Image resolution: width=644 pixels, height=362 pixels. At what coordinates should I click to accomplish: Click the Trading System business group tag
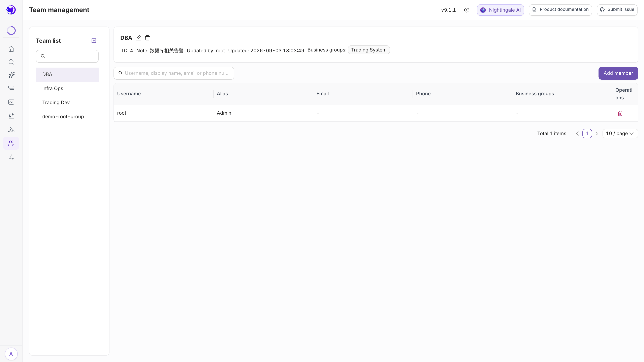(369, 50)
